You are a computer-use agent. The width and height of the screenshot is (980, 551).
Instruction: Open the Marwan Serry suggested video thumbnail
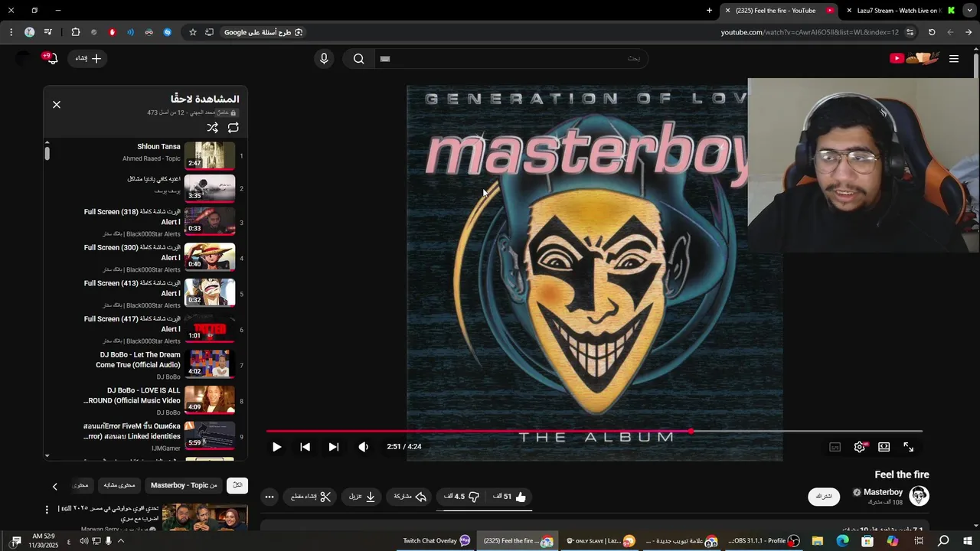tap(204, 517)
